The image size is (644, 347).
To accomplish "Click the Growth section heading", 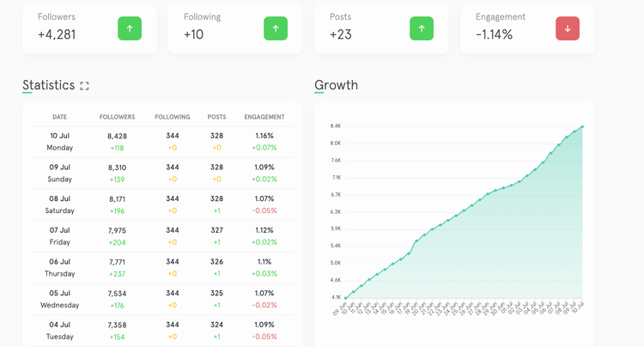I will point(336,85).
